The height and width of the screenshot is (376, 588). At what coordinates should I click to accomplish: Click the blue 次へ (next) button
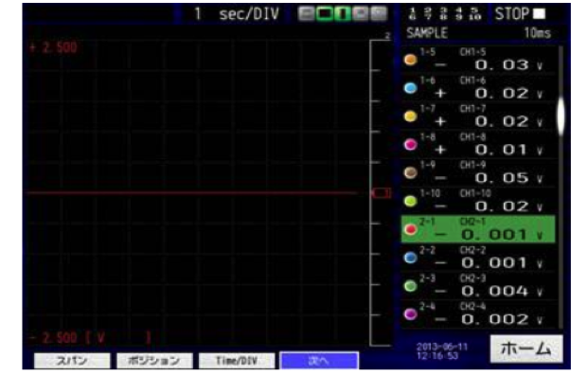(x=319, y=361)
